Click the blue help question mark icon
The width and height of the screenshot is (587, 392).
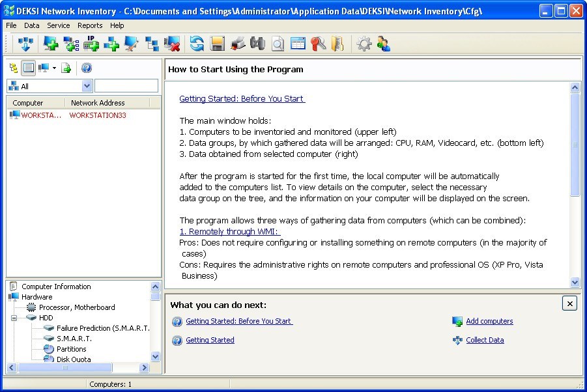[87, 68]
